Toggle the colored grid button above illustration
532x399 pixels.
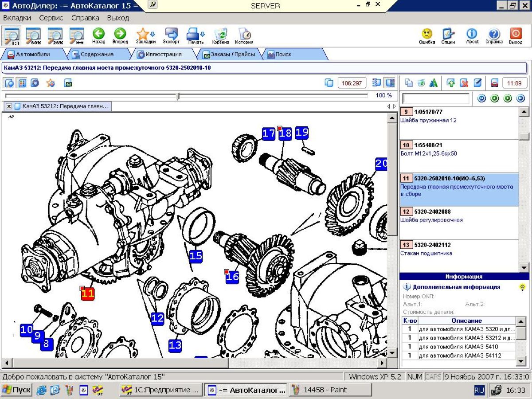(x=22, y=82)
